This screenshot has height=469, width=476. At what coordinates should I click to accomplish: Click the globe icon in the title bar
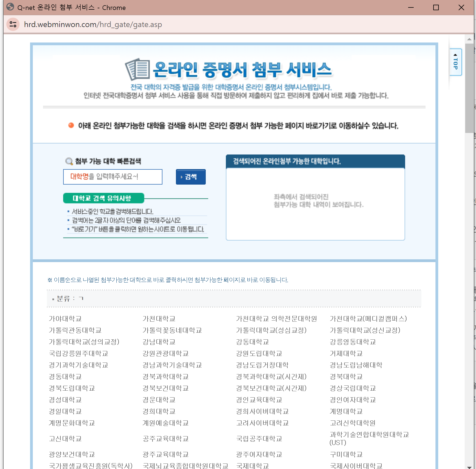click(10, 7)
